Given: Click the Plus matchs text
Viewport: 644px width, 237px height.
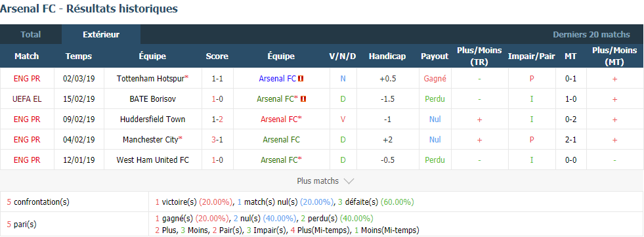Looking at the screenshot, I should tap(318, 181).
